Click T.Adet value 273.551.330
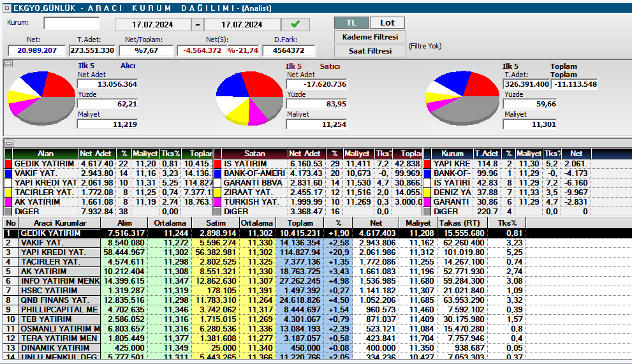 [x=92, y=50]
